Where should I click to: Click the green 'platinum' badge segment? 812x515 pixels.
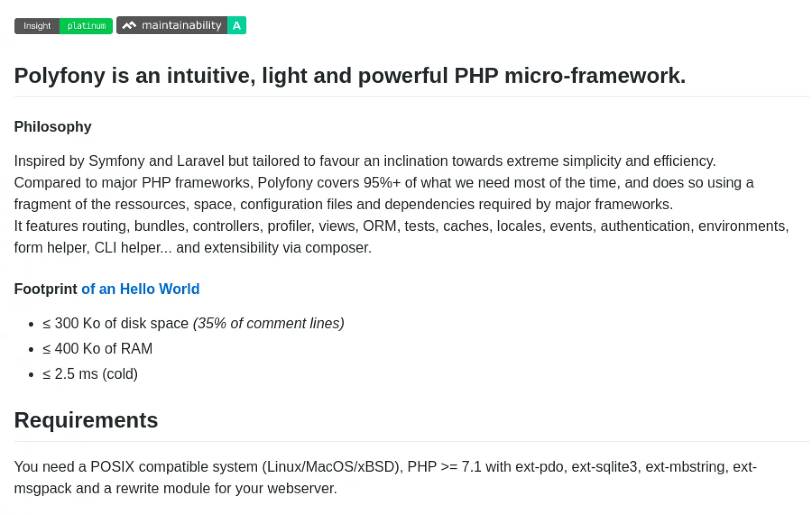click(86, 26)
